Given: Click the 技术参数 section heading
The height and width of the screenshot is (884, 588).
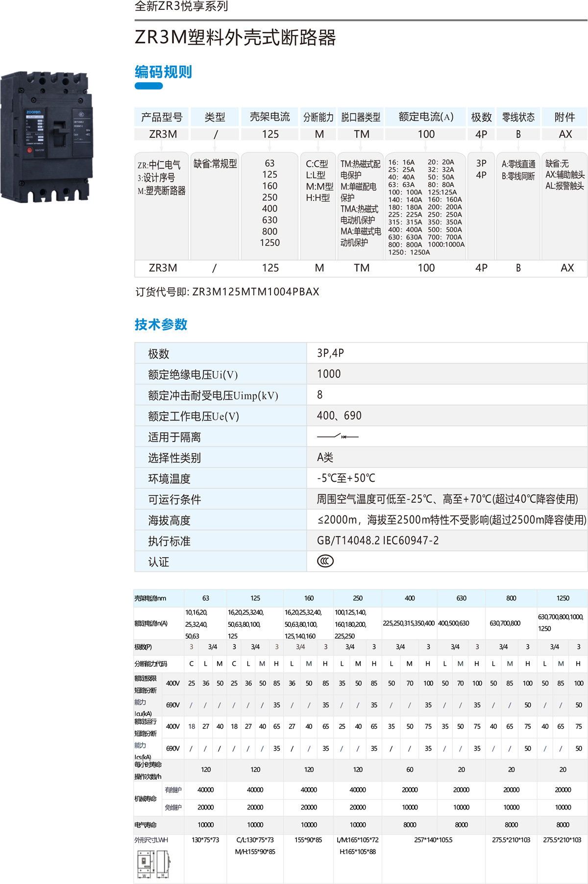Looking at the screenshot, I should click(161, 324).
